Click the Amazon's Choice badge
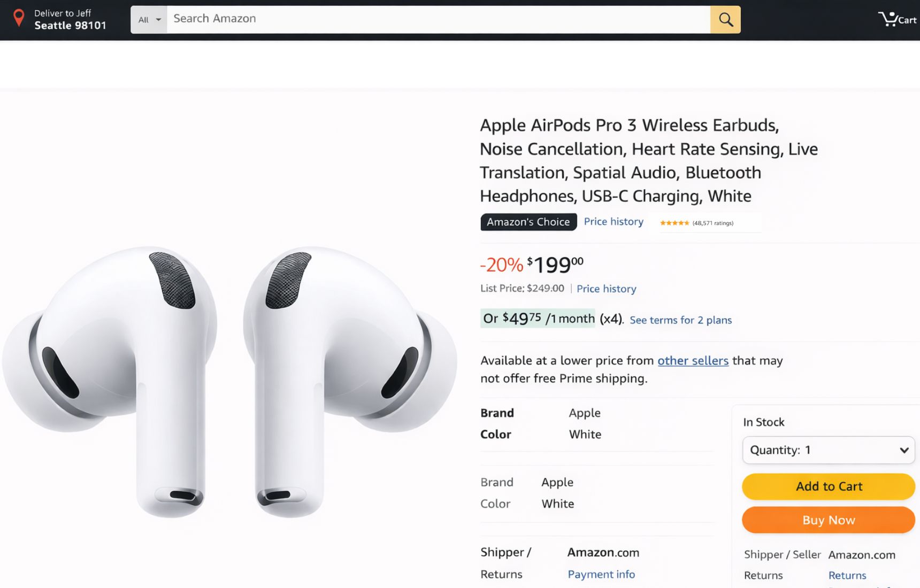Viewport: 920px width, 588px height. 528,222
